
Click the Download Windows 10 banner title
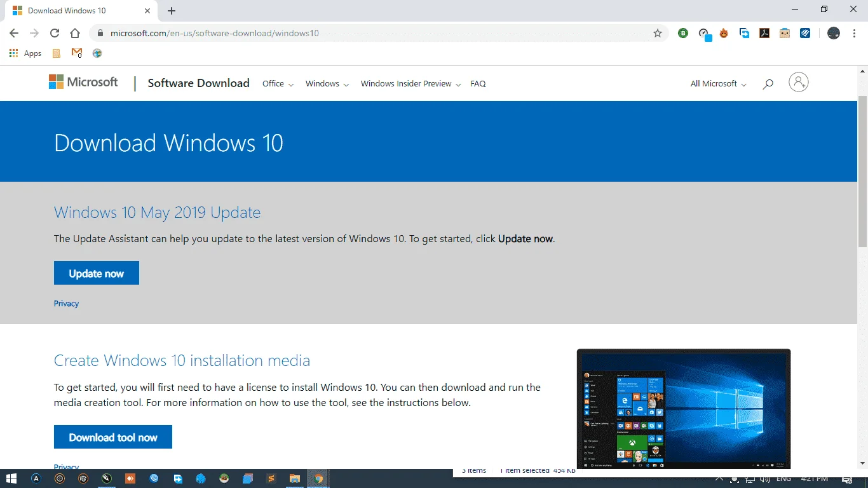click(x=168, y=143)
